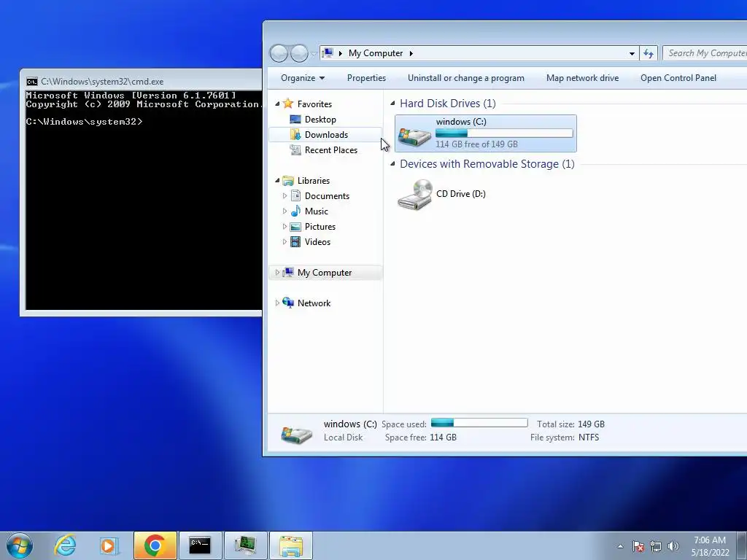This screenshot has height=560, width=747.
Task: Open the green monitor taskbar app
Action: (246, 545)
